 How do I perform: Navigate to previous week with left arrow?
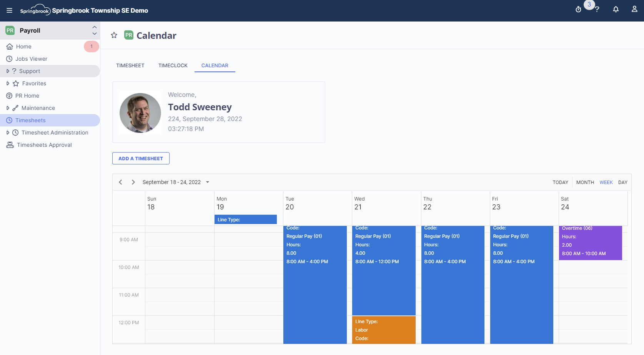pos(120,182)
